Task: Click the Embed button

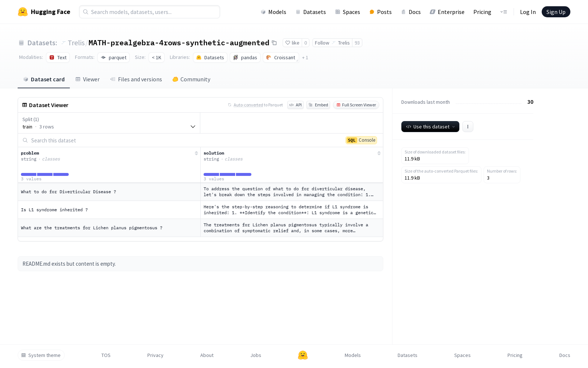Action: (x=318, y=105)
